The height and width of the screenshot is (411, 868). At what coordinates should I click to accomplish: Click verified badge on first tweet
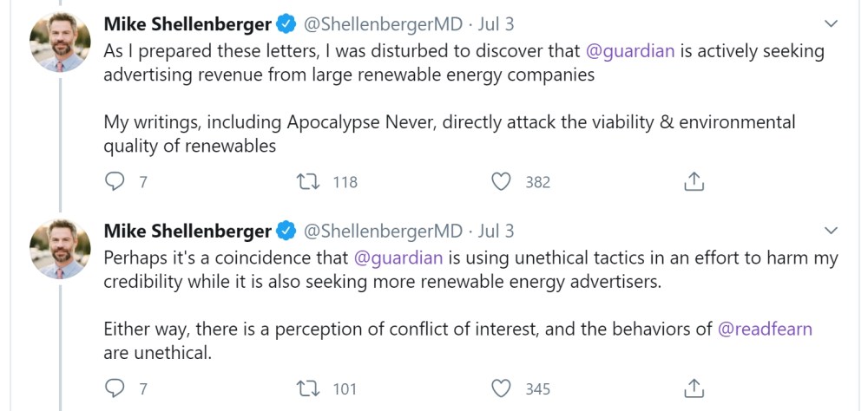click(x=286, y=23)
